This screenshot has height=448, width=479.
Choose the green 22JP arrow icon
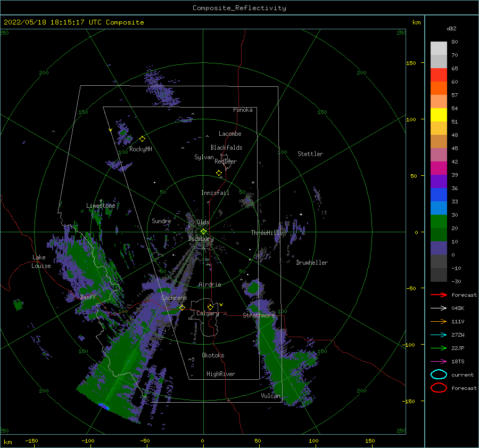(x=439, y=348)
